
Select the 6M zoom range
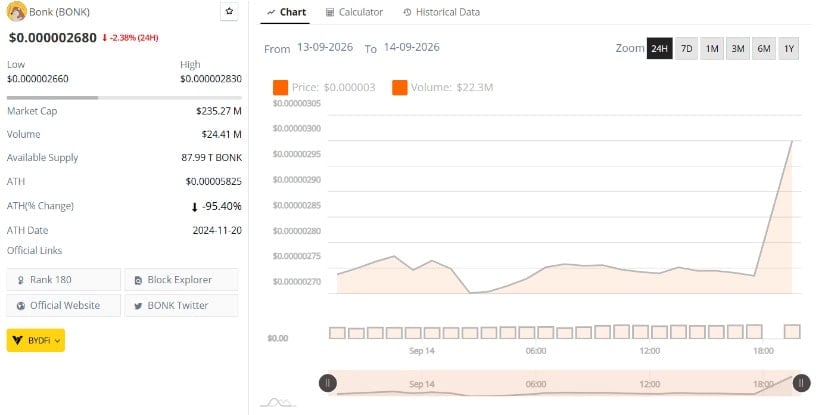[x=763, y=48]
